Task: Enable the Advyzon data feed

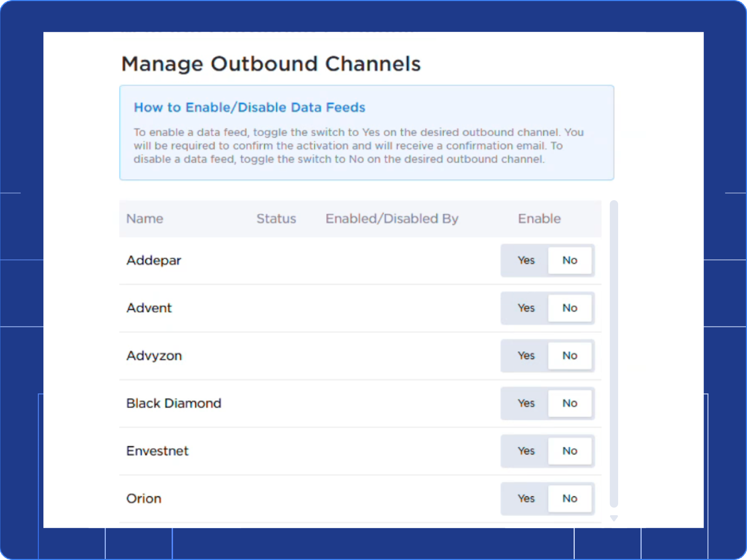Action: tap(526, 356)
